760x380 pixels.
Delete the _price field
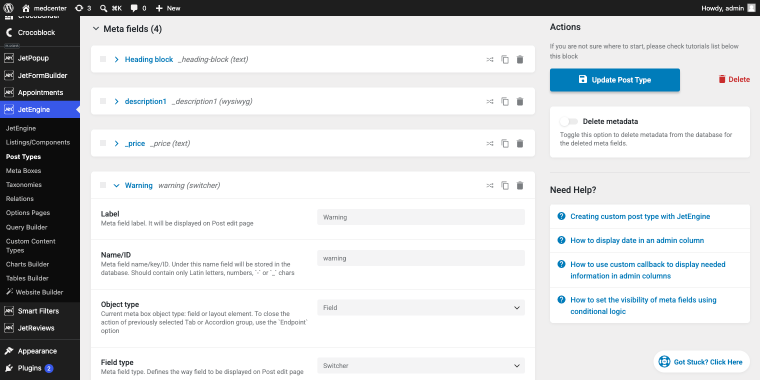tap(520, 143)
